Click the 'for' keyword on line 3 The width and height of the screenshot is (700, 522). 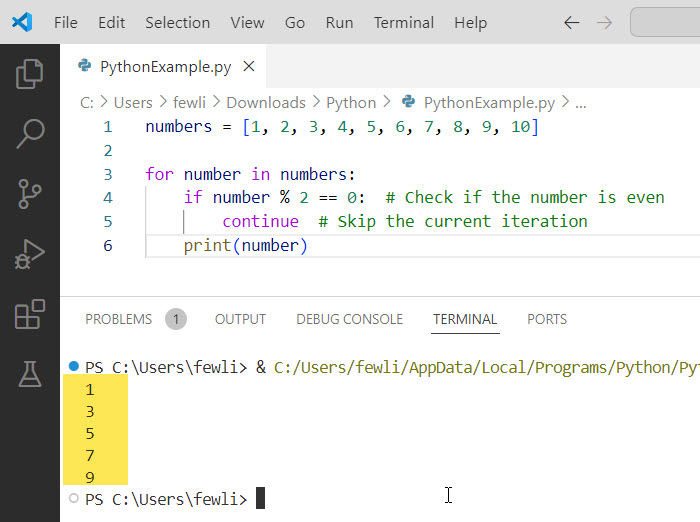159,174
